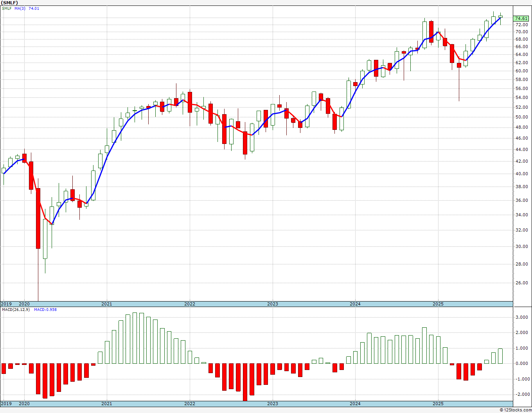Click the (SMLF) chart title
The width and height of the screenshot is (532, 413).
tap(9, 3)
